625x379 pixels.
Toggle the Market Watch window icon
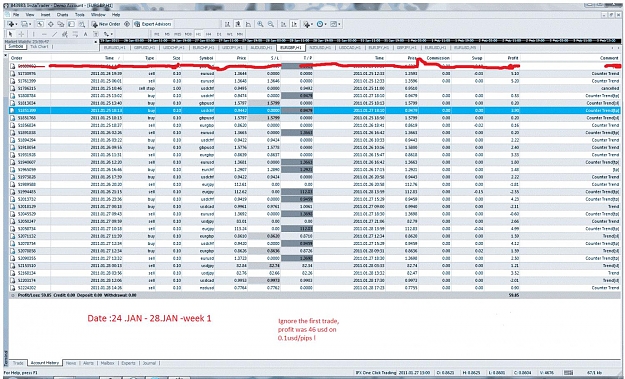pyautogui.click(x=40, y=24)
